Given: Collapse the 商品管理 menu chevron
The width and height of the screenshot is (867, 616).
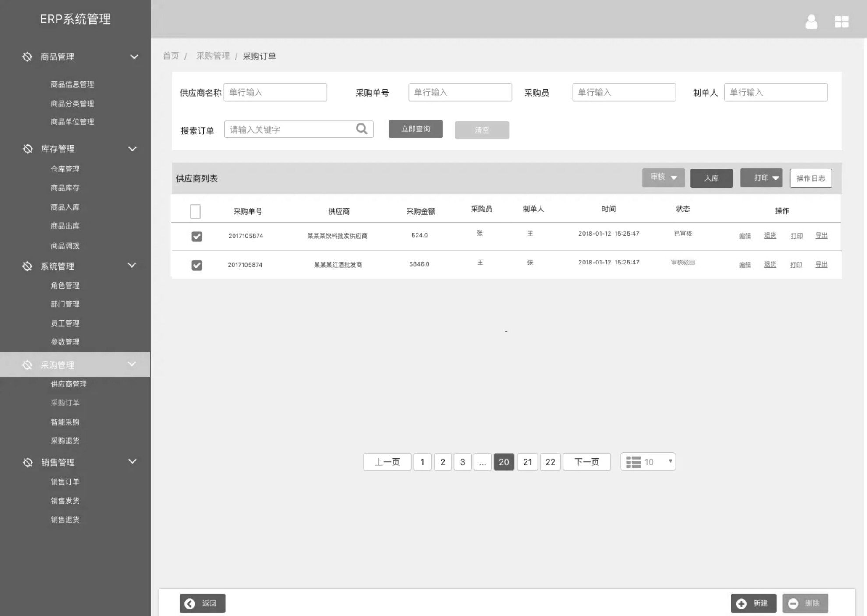Looking at the screenshot, I should pyautogui.click(x=134, y=57).
